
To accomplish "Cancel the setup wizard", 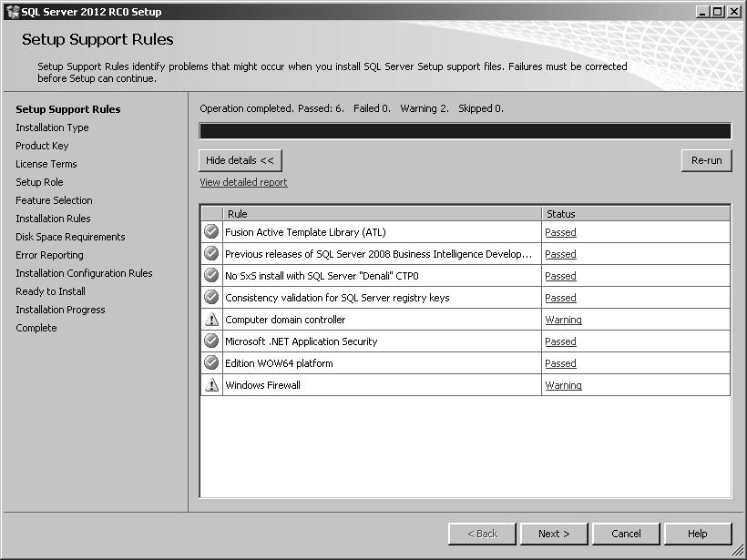I will (x=626, y=534).
